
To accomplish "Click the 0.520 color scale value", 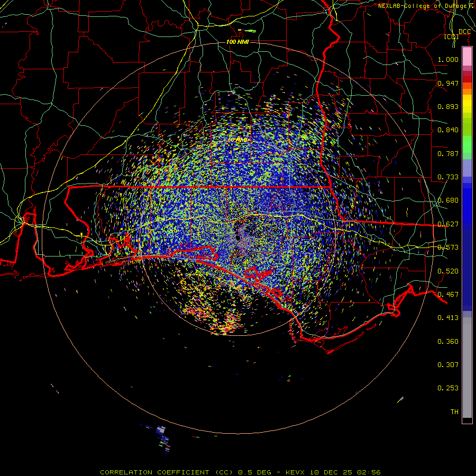I will pos(448,271).
